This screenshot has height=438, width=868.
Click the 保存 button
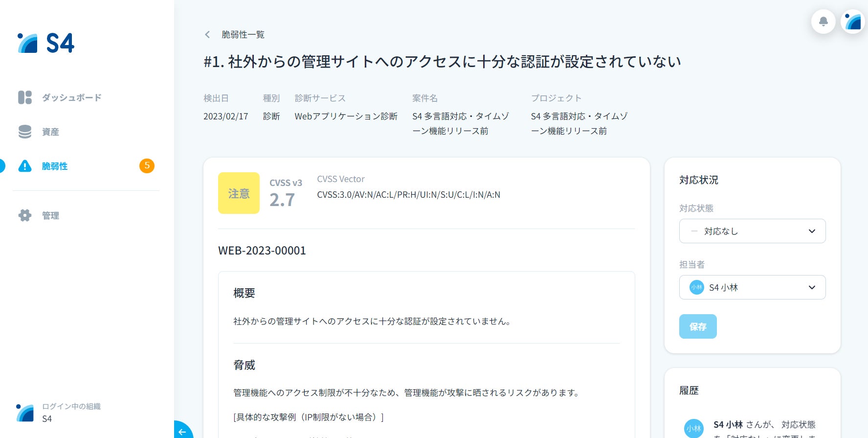[x=698, y=326]
